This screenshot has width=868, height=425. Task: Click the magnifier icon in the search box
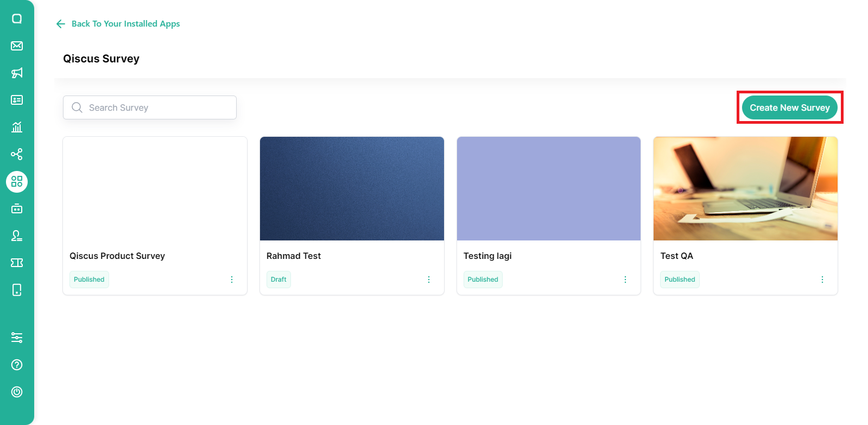click(x=77, y=107)
